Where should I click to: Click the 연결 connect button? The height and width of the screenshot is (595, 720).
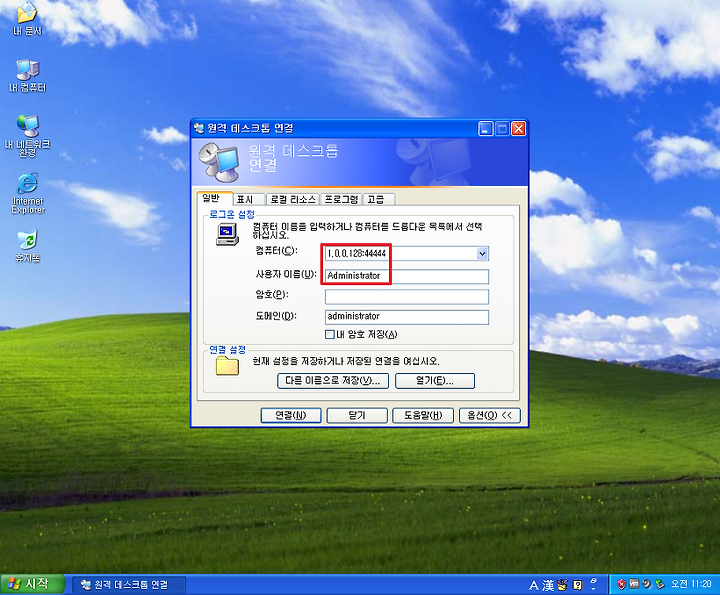(291, 415)
